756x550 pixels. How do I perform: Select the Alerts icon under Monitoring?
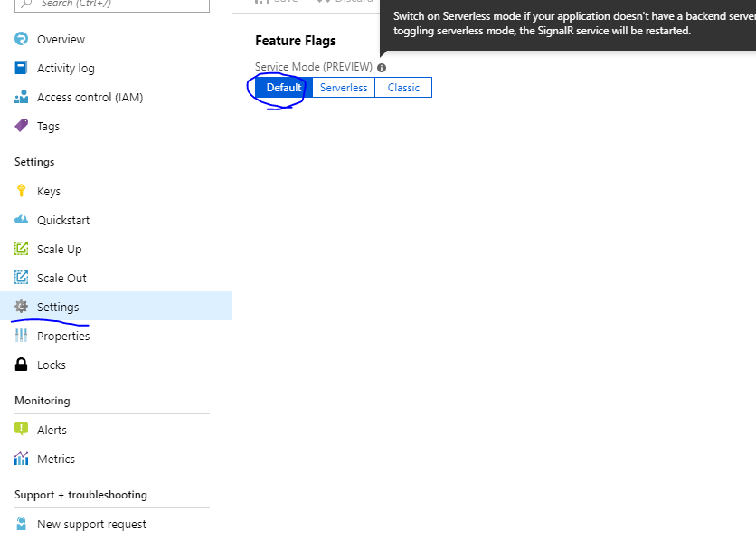[x=20, y=430]
